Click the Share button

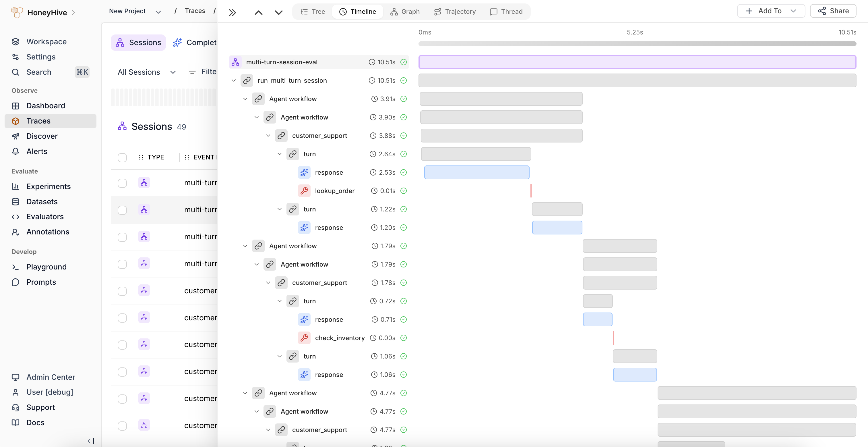click(833, 11)
